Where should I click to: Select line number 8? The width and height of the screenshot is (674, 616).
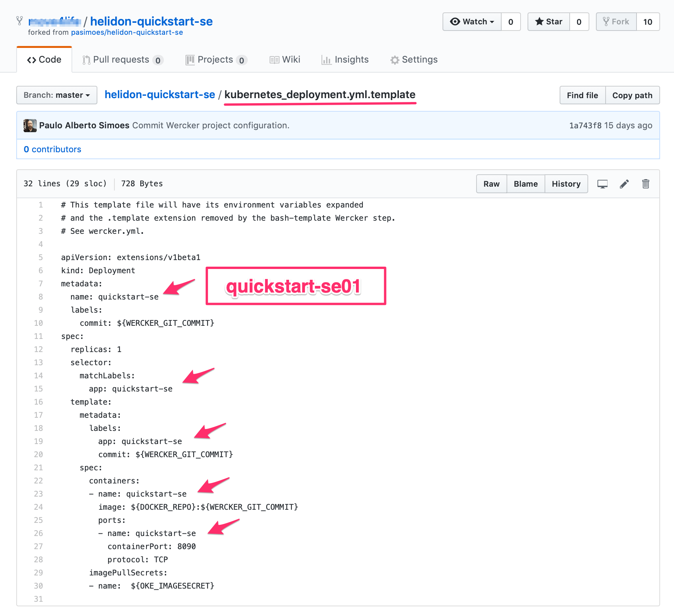click(41, 297)
